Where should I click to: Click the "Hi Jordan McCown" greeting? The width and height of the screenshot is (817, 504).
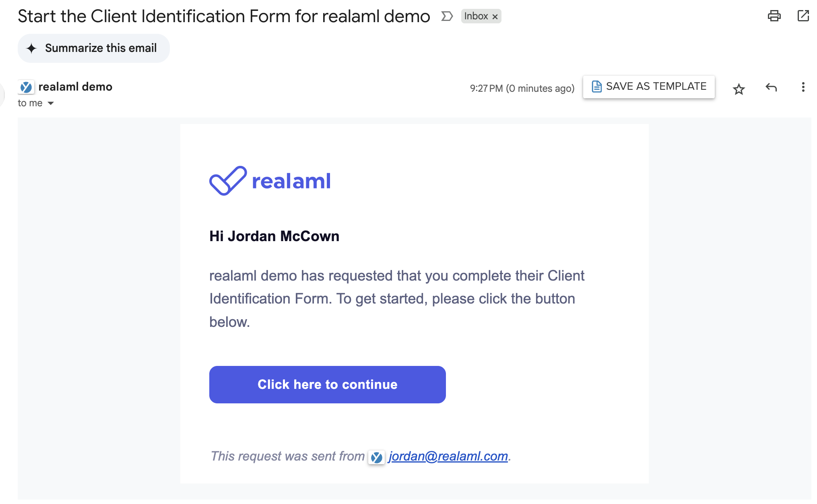[274, 236]
